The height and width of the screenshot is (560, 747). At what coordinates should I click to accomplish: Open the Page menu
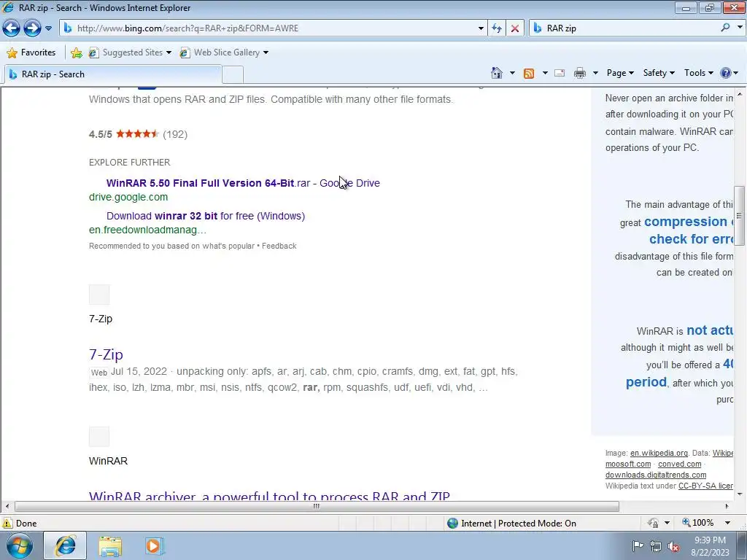click(620, 73)
